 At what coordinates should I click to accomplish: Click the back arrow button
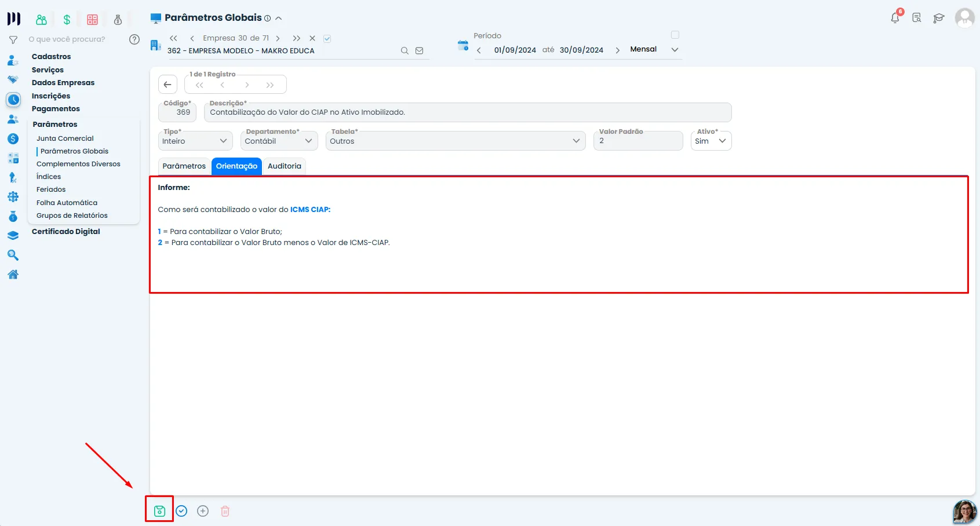pos(167,85)
